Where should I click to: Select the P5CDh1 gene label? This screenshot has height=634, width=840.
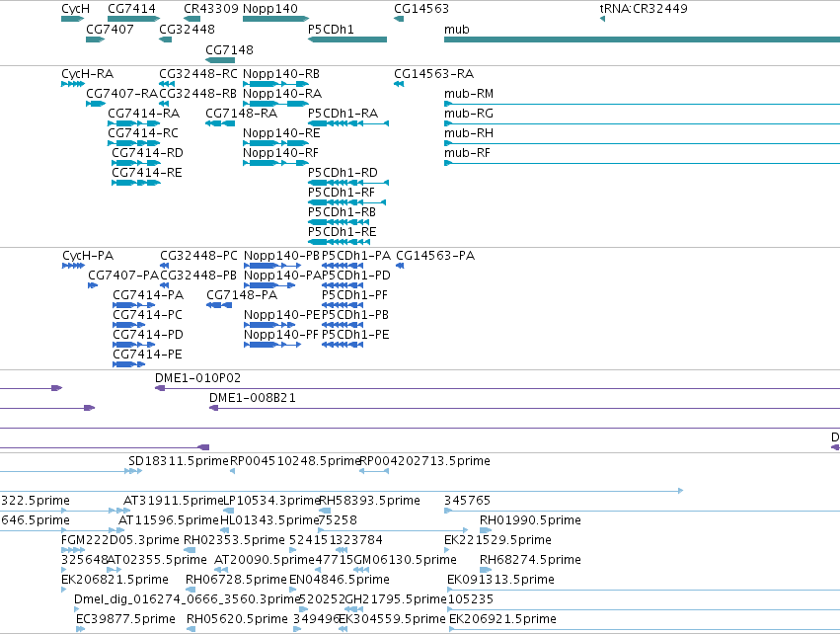point(331,29)
